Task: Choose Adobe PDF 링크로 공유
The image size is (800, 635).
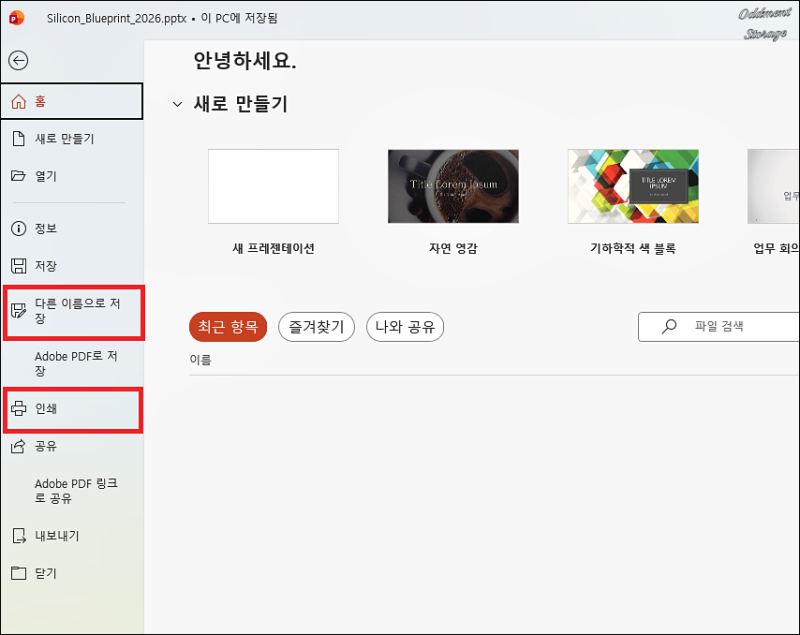Action: [x=72, y=491]
